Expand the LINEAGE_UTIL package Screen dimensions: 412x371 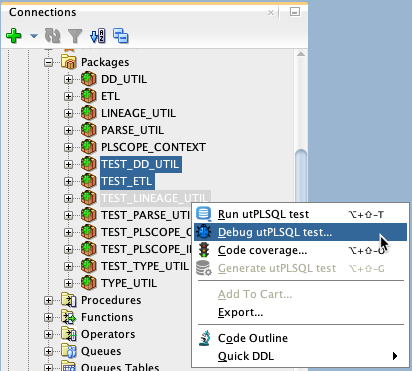pyautogui.click(x=68, y=113)
